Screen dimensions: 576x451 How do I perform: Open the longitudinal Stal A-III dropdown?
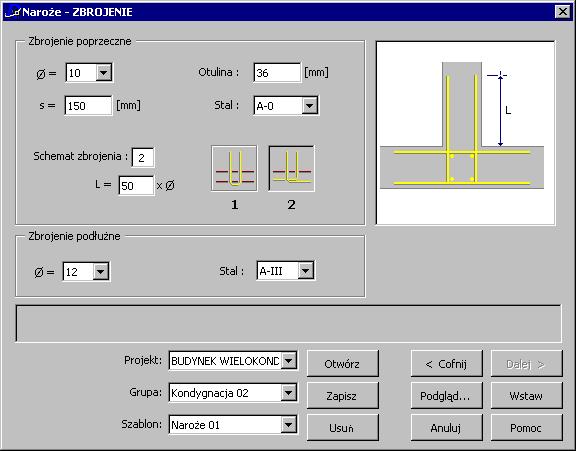point(306,271)
